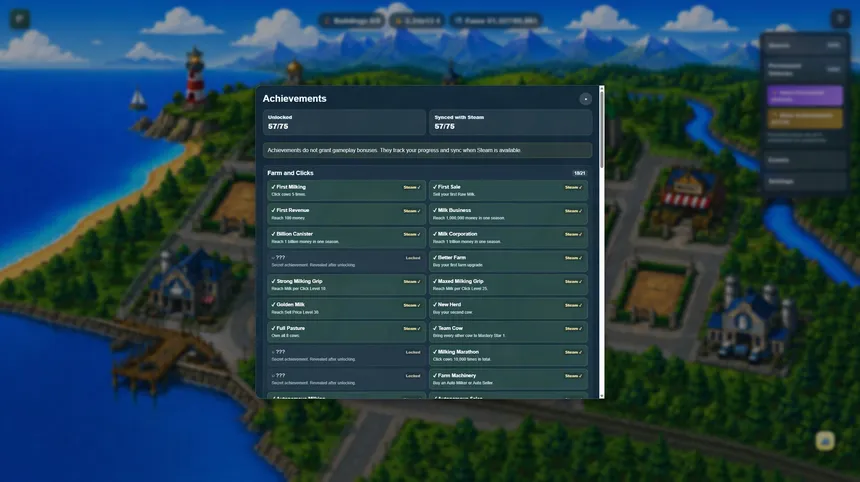The height and width of the screenshot is (482, 860).
Task: Select the Better Farm achievement title
Action: [x=451, y=258]
